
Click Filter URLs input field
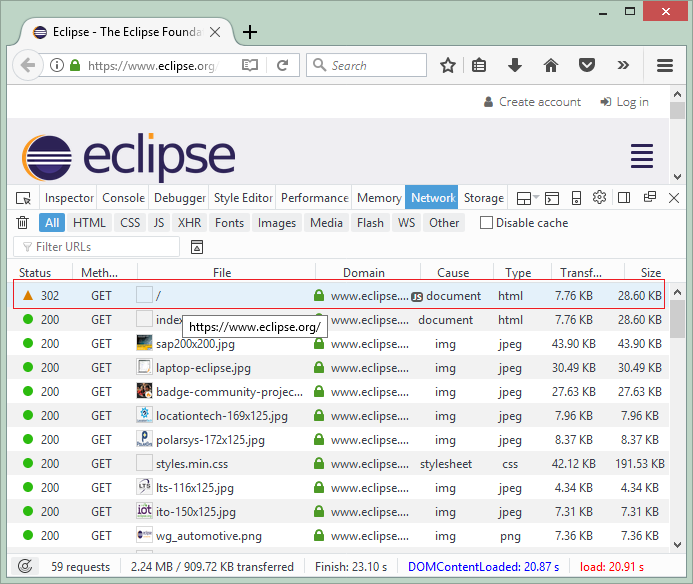pos(96,247)
